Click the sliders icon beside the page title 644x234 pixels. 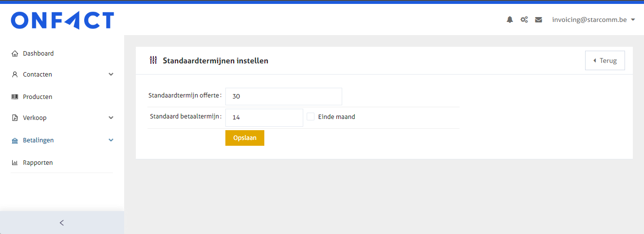(153, 60)
